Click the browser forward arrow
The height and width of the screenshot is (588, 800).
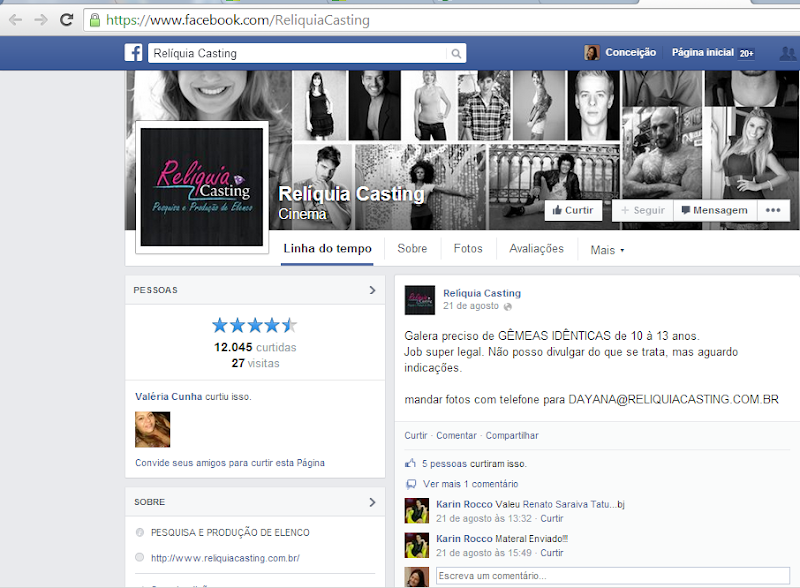(41, 20)
